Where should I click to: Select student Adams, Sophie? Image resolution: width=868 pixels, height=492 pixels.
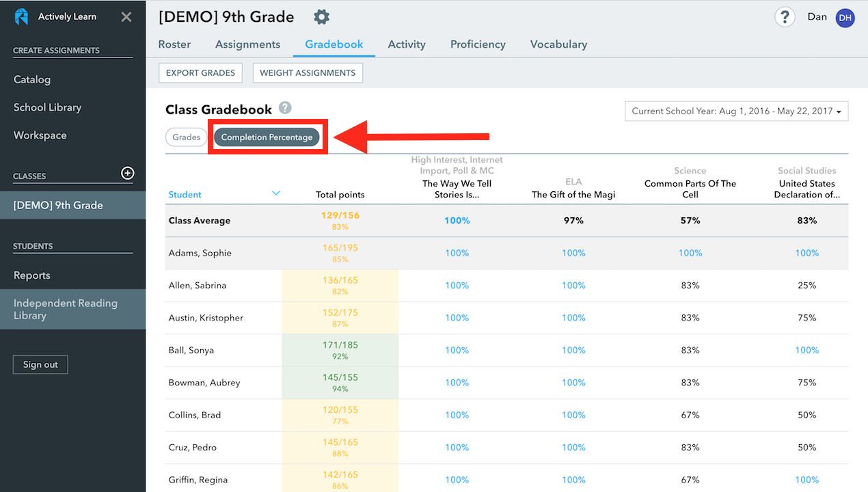point(200,253)
